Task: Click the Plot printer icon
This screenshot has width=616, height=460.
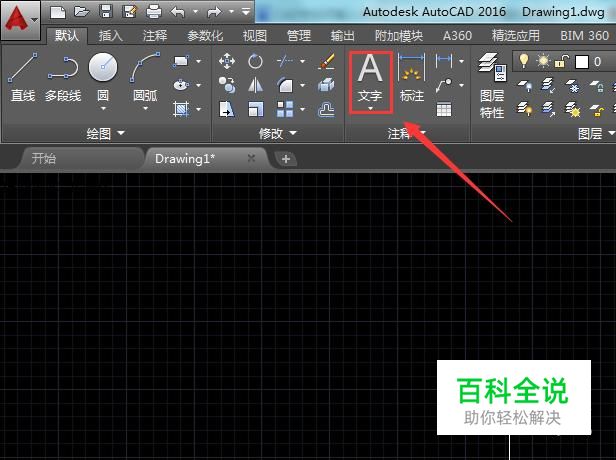Action: (x=154, y=12)
